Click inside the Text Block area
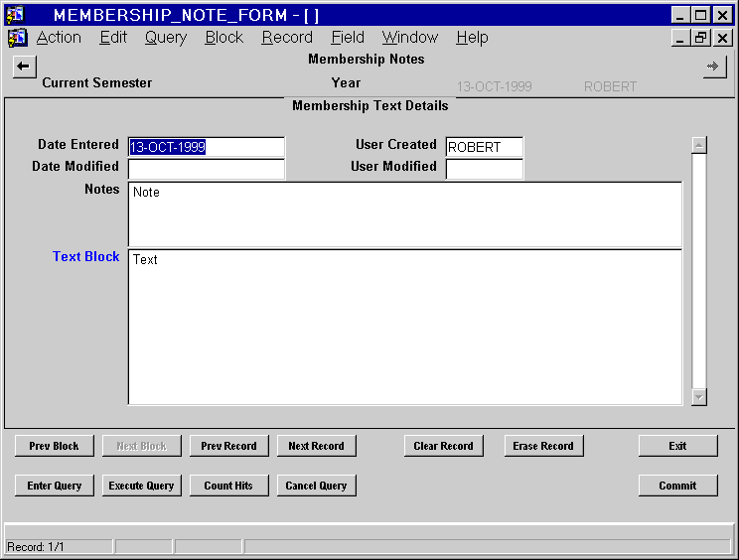This screenshot has height=560, width=739. pyautogui.click(x=405, y=327)
